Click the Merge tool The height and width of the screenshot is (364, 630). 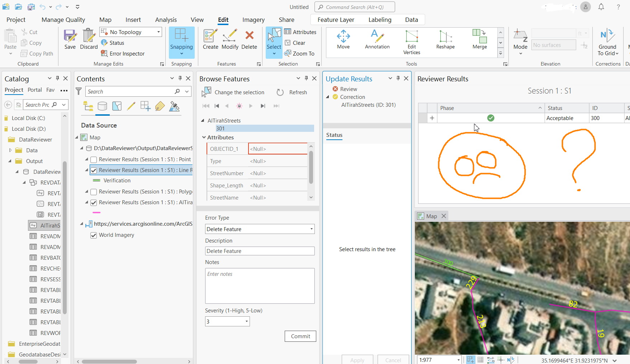[479, 39]
